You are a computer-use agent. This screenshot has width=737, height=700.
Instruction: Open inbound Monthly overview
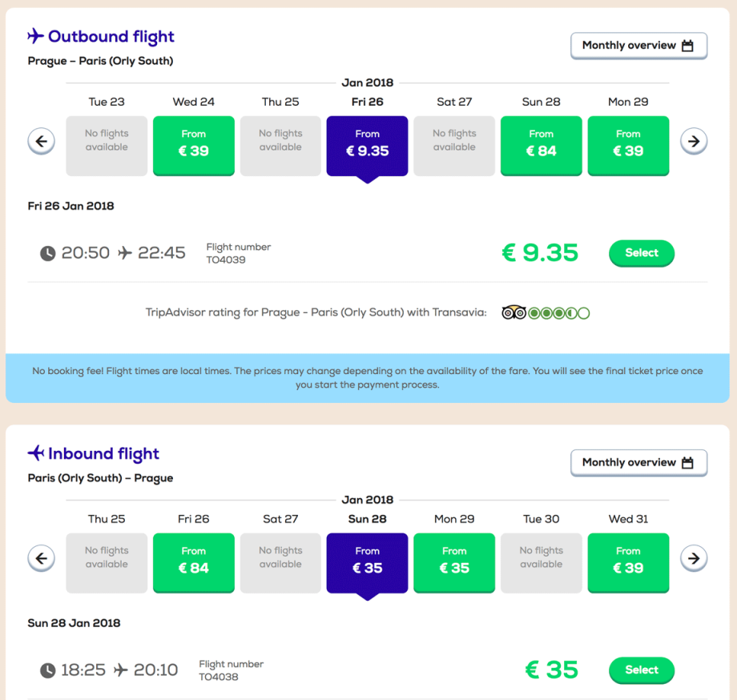(638, 462)
